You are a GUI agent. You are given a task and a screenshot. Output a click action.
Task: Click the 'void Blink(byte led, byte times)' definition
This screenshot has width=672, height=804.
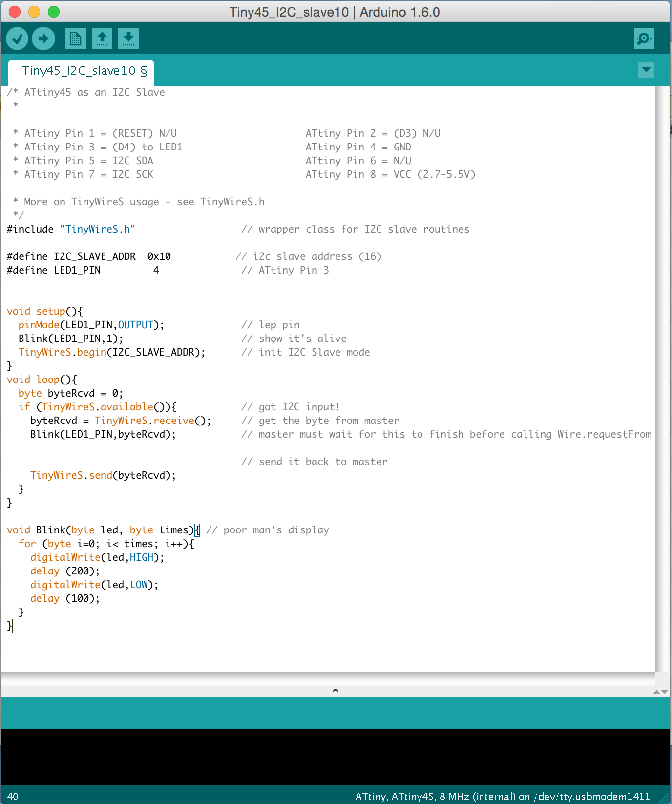pos(101,530)
